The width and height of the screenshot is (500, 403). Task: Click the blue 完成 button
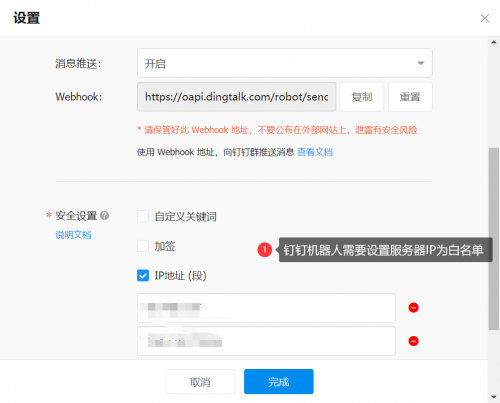[279, 382]
